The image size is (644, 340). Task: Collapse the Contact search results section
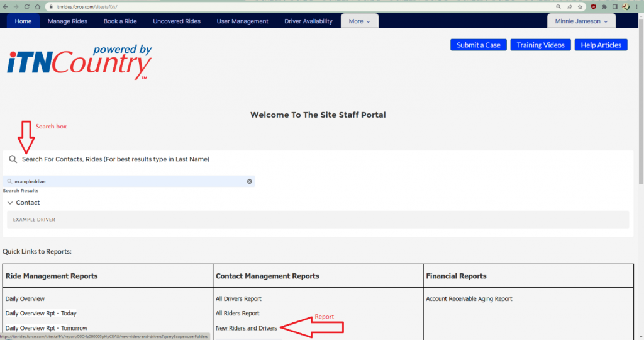pyautogui.click(x=10, y=203)
